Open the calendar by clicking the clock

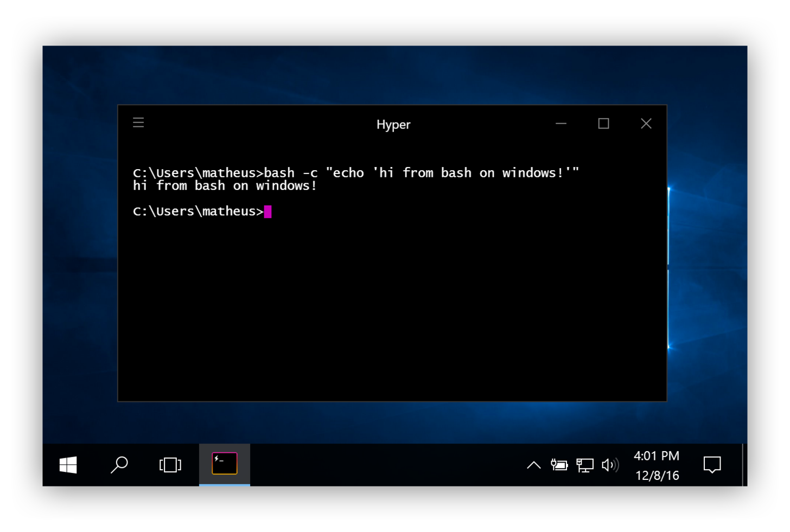(657, 465)
